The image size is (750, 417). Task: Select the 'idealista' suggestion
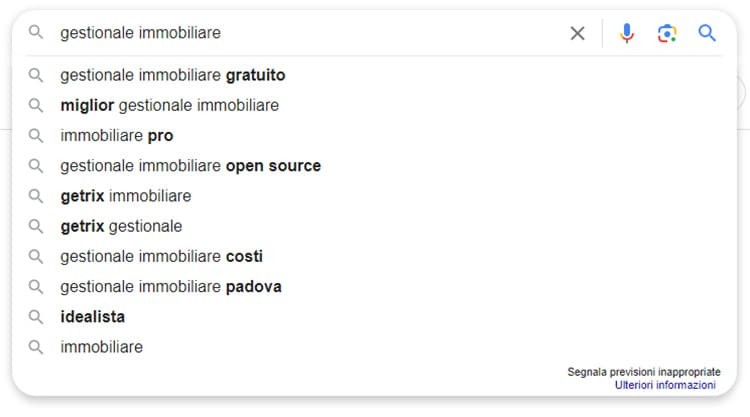[375, 317]
